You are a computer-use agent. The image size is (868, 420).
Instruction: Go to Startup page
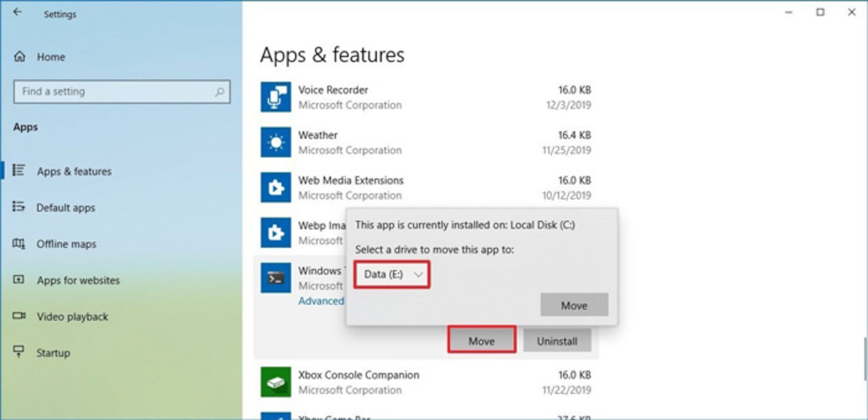coord(53,353)
